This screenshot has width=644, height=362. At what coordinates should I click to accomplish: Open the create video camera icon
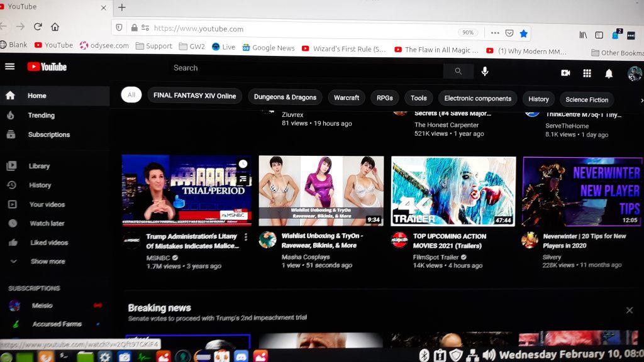coord(565,73)
